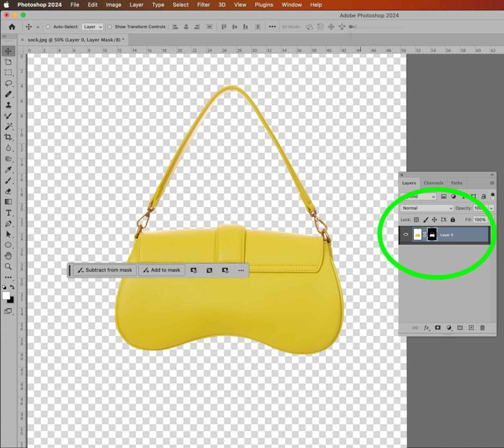
Task: Activate the Zoom tool
Action: pyautogui.click(x=7, y=267)
